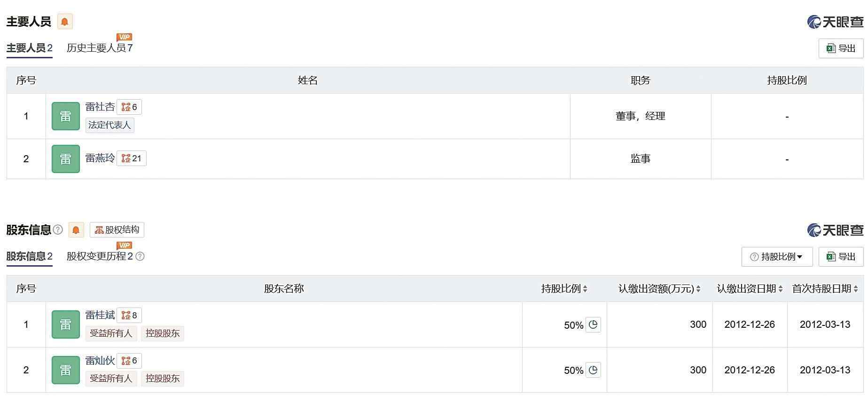The image size is (868, 403).
Task: Open 雷社杏 name link
Action: [100, 107]
